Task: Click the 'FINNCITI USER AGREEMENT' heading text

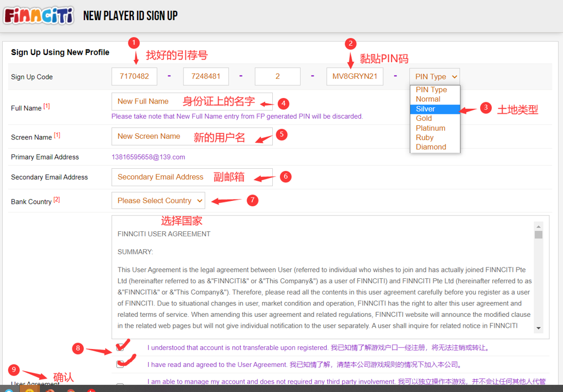Action: (x=164, y=234)
